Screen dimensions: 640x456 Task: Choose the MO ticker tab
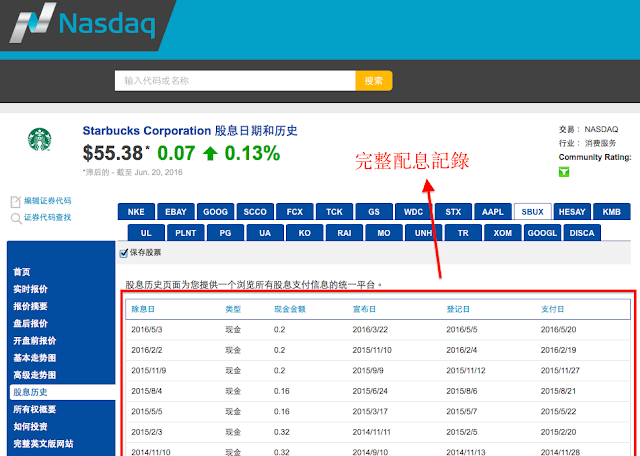click(384, 233)
